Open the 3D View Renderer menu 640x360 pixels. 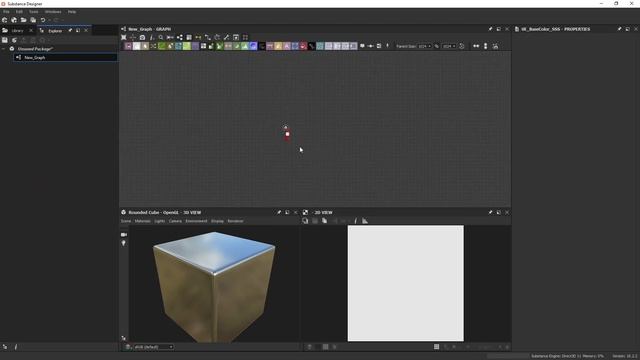point(235,221)
